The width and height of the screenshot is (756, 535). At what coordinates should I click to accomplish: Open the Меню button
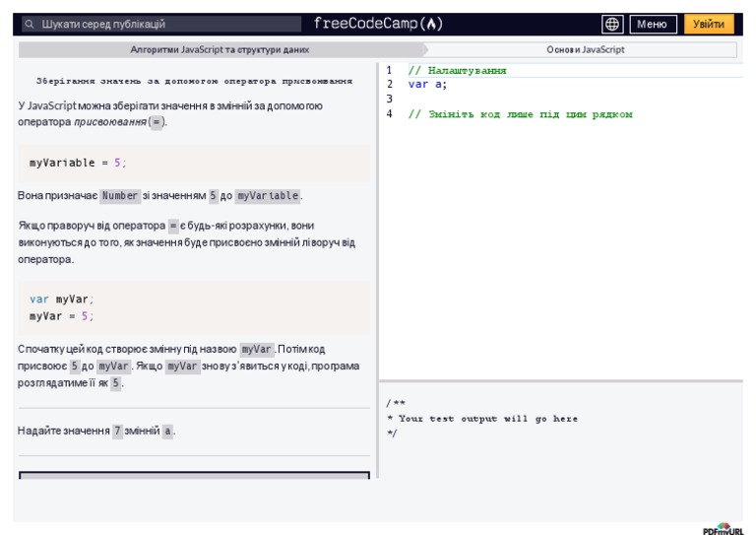pyautogui.click(x=653, y=24)
